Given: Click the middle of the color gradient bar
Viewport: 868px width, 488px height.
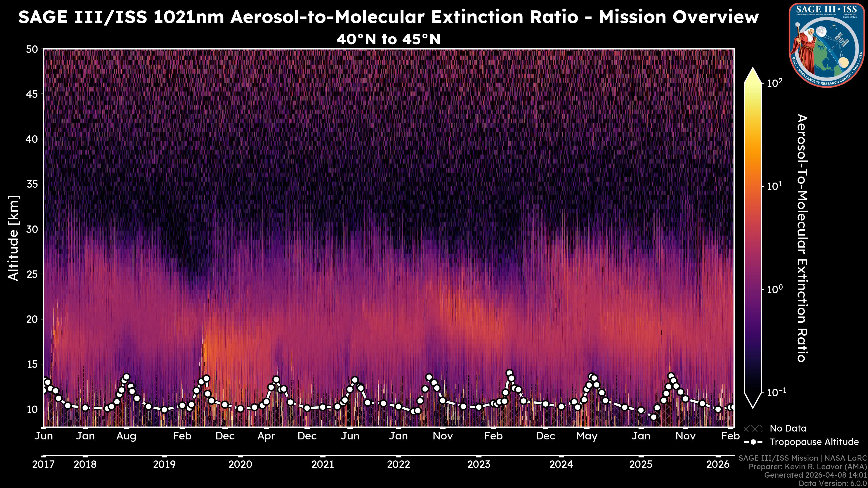Looking at the screenshot, I should click(753, 237).
